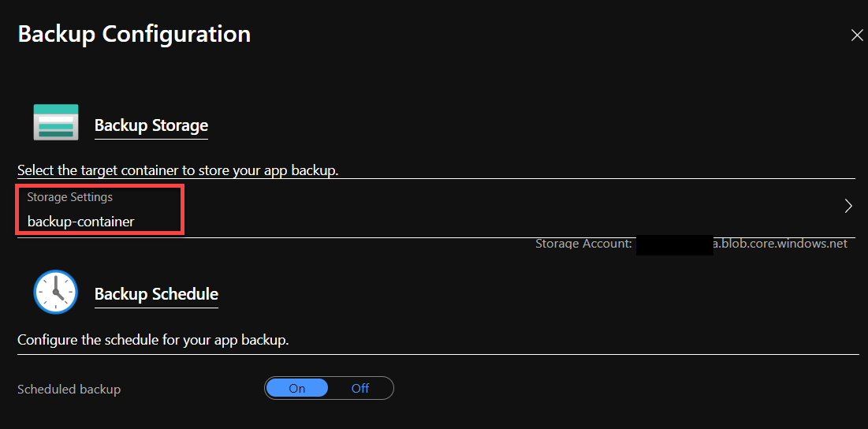Select the Backup Storage heading
868x429 pixels.
(151, 125)
